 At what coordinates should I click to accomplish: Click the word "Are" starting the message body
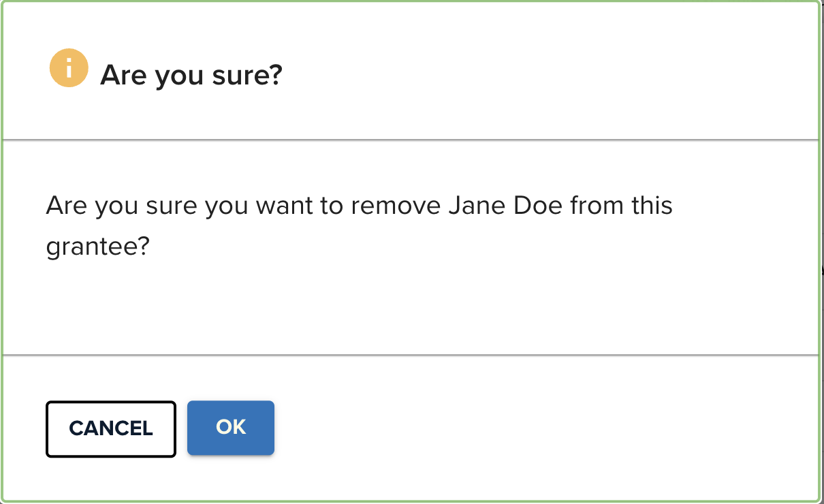[67, 205]
